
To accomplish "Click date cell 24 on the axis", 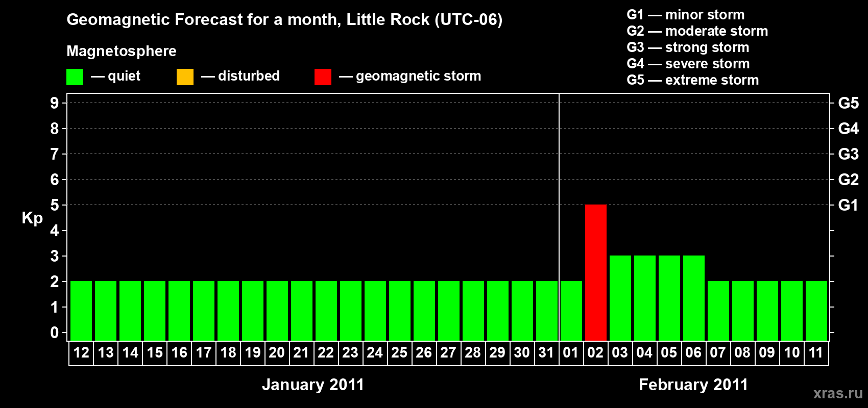I will tap(375, 353).
